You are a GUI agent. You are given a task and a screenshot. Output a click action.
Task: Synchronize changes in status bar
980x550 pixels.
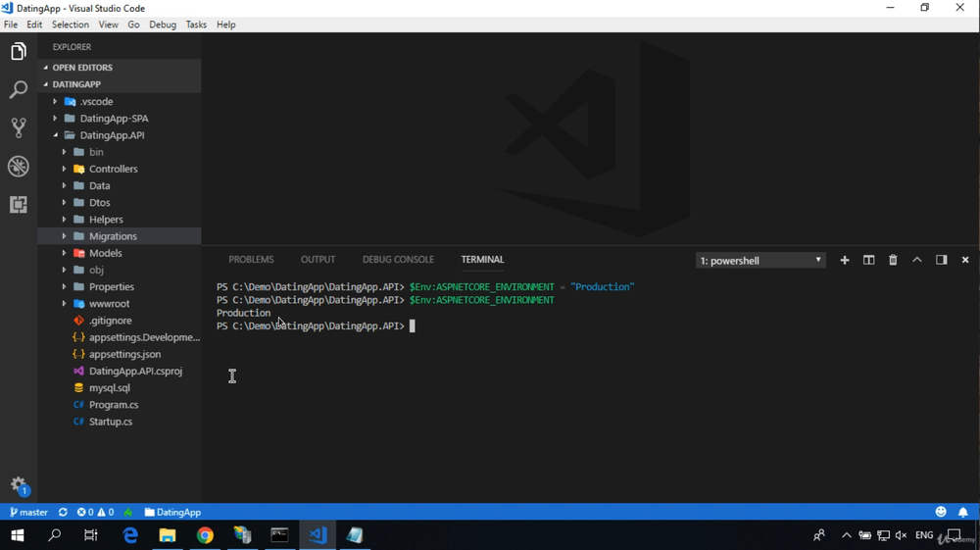(63, 512)
